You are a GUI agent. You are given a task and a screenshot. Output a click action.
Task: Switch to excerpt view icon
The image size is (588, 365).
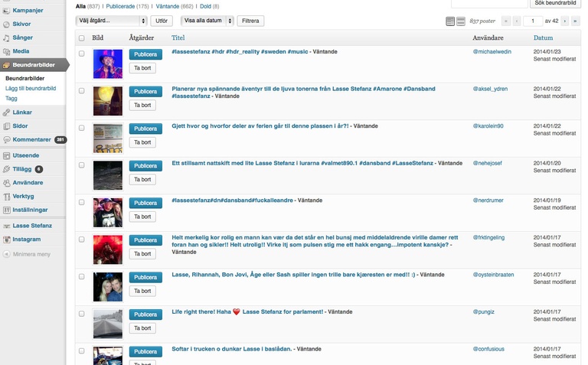(461, 21)
